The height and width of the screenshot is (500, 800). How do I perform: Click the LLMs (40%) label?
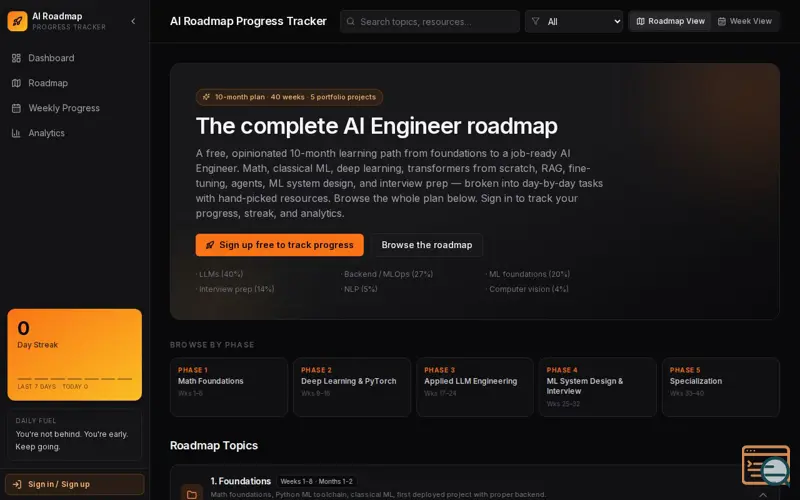click(x=221, y=274)
